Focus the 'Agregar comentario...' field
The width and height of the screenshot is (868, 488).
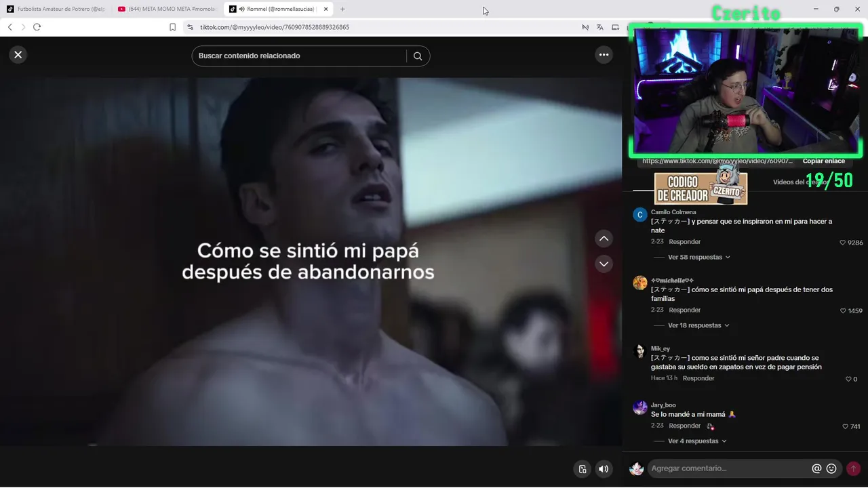click(729, 468)
